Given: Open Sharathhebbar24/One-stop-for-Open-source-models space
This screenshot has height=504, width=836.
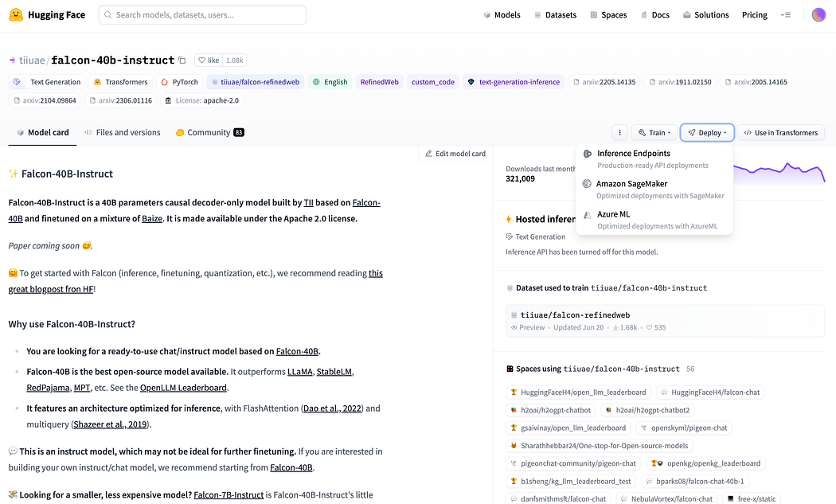Looking at the screenshot, I should click(600, 446).
